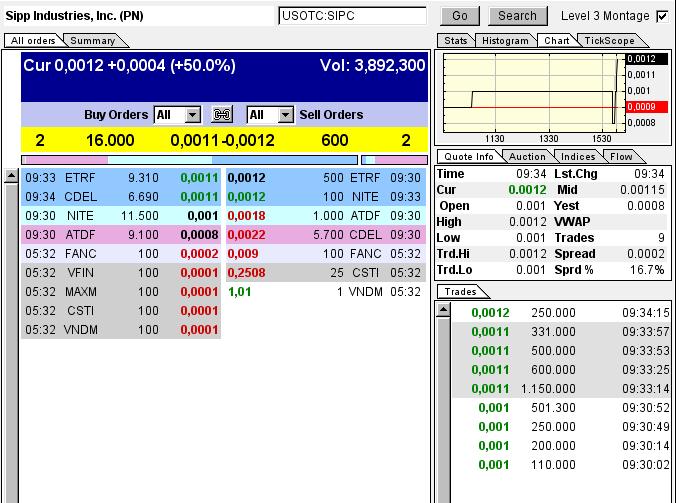Open the Indices tab
The image size is (689, 503).
[x=578, y=157]
